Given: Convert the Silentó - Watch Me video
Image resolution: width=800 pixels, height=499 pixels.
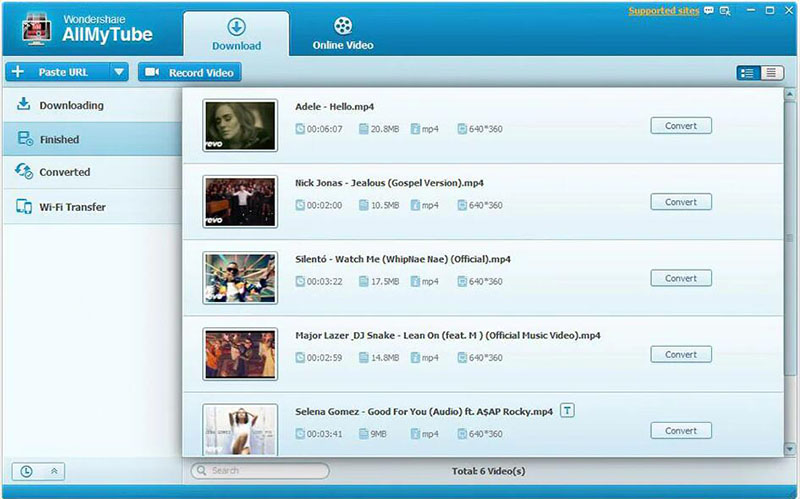Looking at the screenshot, I should (681, 278).
